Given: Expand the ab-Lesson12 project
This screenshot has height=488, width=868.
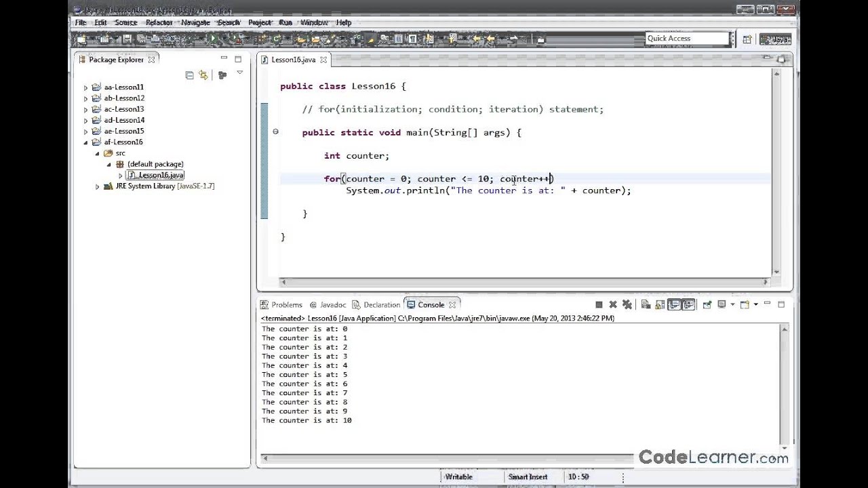Looking at the screenshot, I should [x=86, y=98].
